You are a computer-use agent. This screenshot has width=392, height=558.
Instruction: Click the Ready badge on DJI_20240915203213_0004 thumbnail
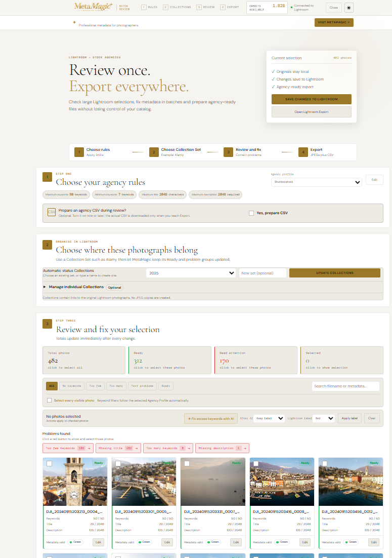tap(99, 463)
